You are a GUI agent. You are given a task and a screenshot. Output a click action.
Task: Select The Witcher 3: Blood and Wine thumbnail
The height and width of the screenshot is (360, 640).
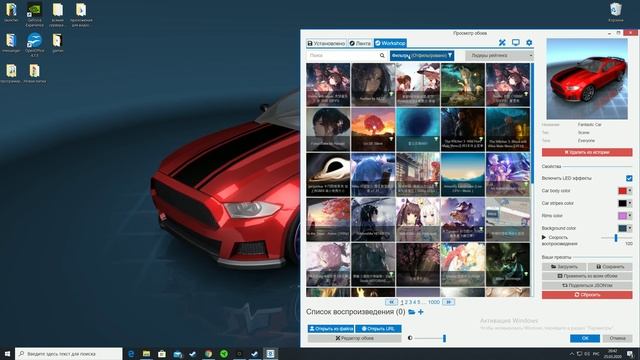(x=508, y=129)
